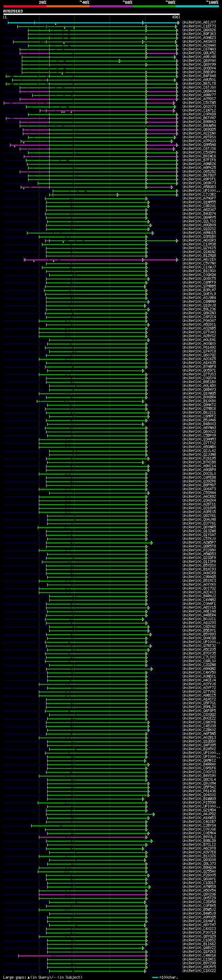The height and width of the screenshot is (980, 222).
Task: Click the cyan ~100% identity legend segment
Action: click(197, 6)
